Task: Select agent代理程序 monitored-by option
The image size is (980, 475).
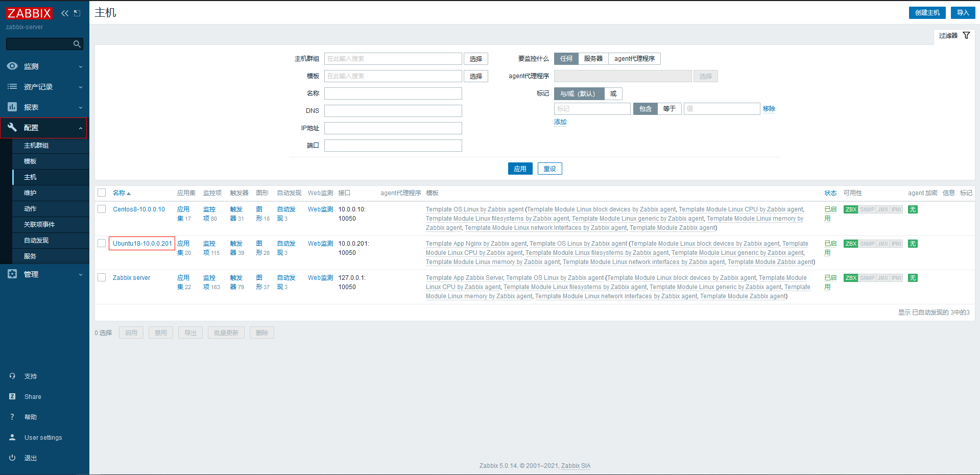Action: point(635,59)
